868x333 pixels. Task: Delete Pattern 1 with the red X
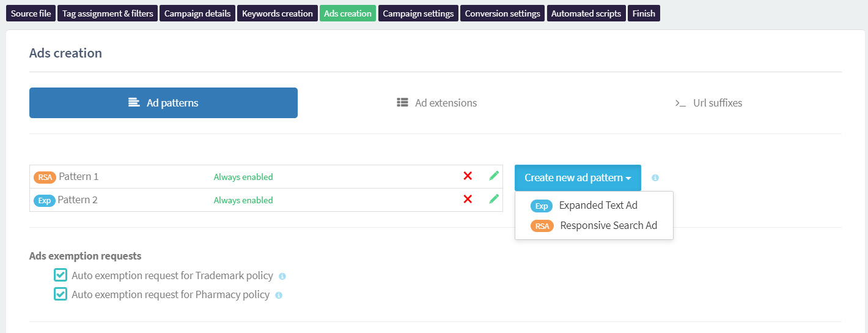point(468,176)
